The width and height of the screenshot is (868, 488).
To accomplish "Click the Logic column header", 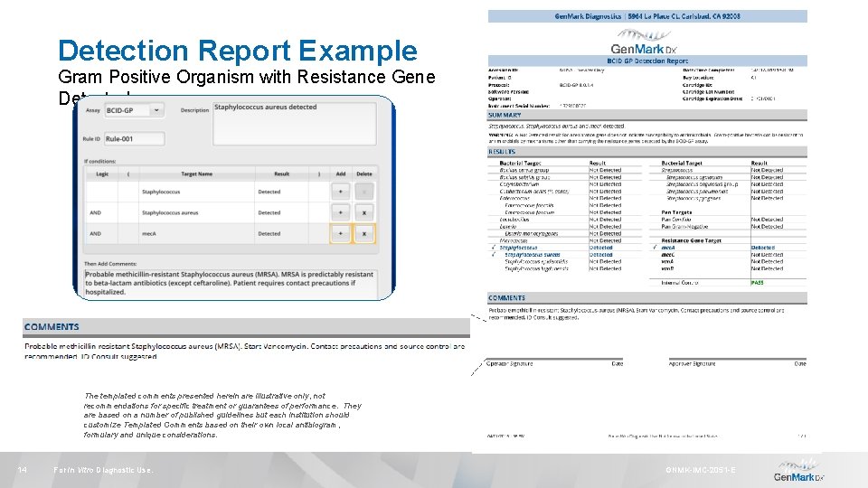I will 102,174.
